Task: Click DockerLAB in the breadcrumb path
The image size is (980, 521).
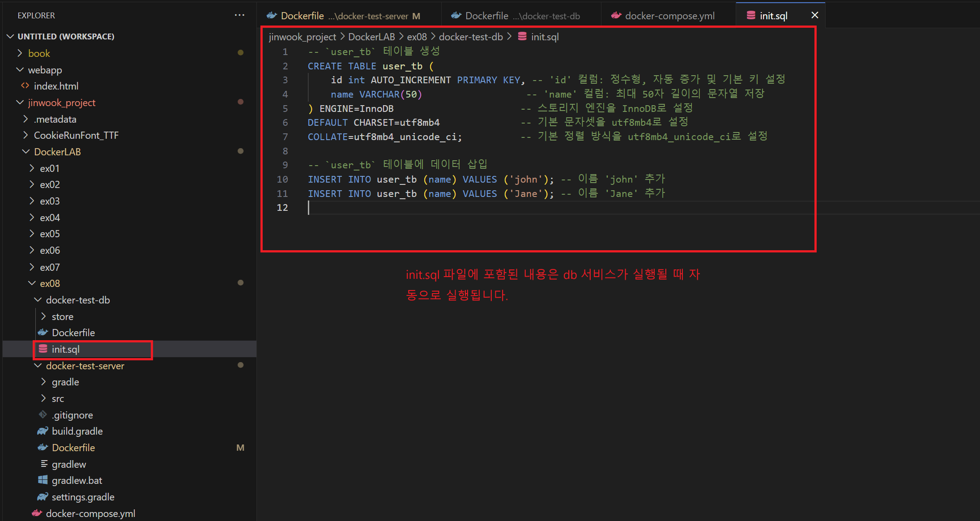Action: [x=371, y=37]
